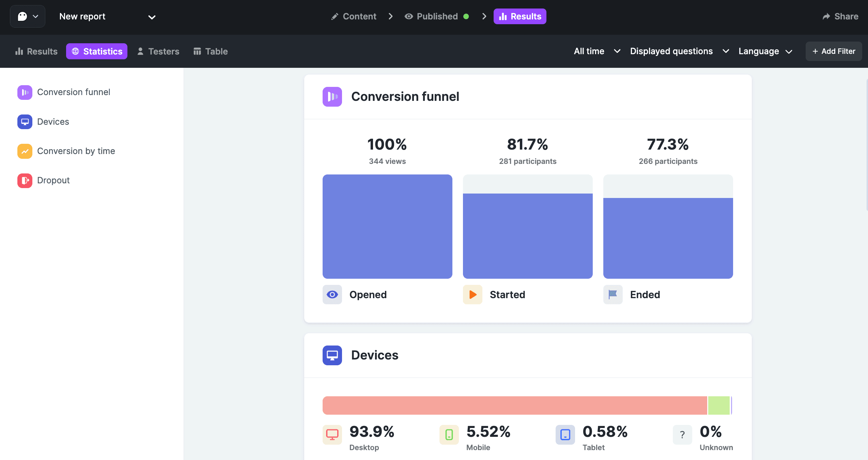Open Conversion by time from the sidebar
868x460 pixels.
(x=24, y=151)
